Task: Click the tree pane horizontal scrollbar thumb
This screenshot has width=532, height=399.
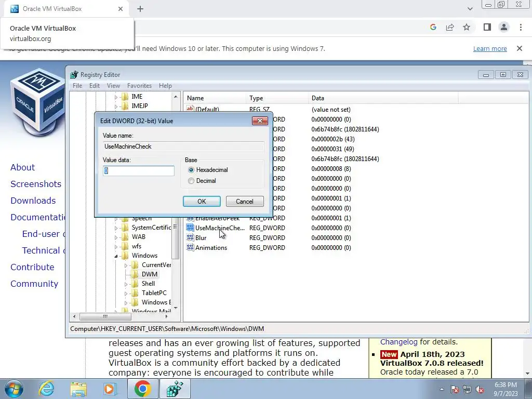Action: click(105, 316)
